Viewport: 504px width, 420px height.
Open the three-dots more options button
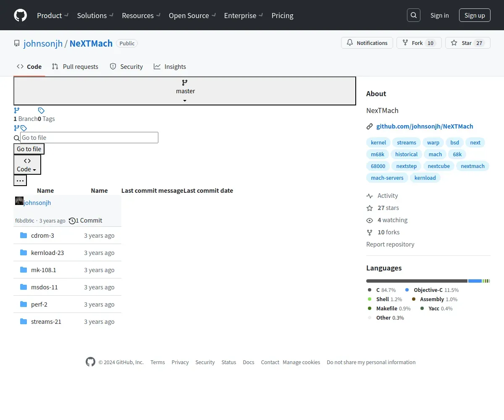20,181
